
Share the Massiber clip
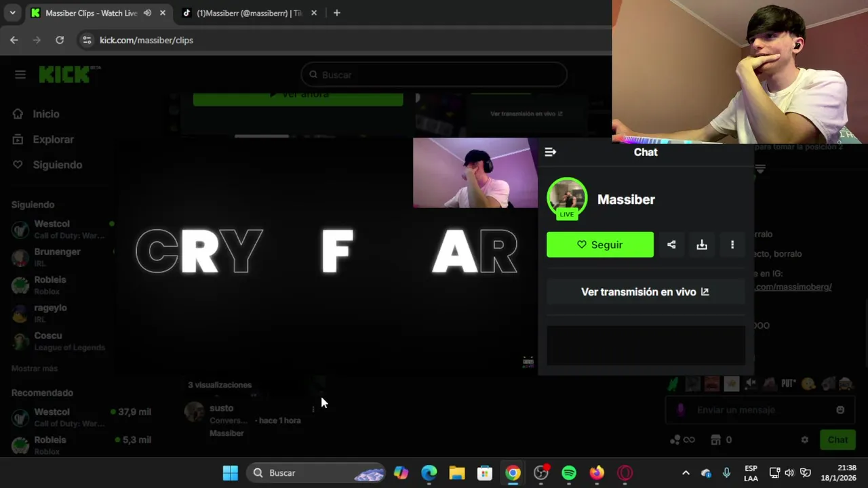pos(671,245)
